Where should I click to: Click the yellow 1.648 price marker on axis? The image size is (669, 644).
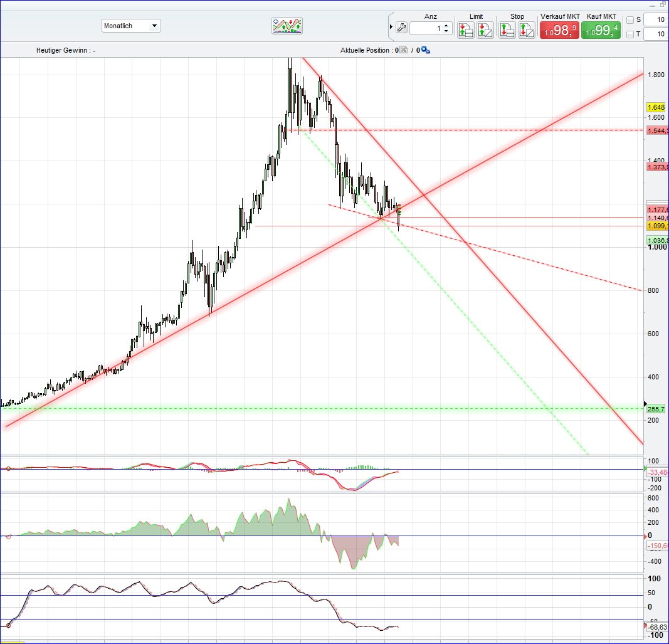point(655,107)
